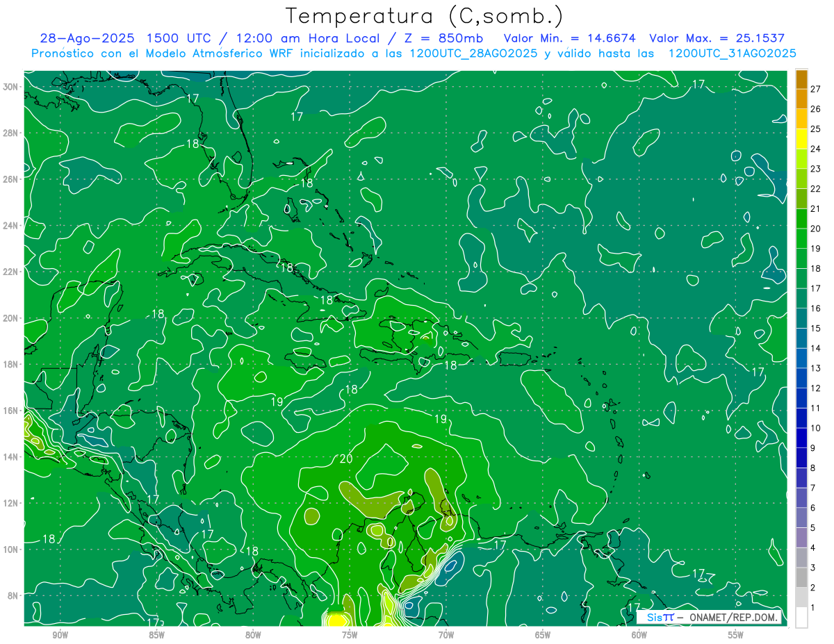Pick the white swatch at color scale bottom

click(x=801, y=618)
